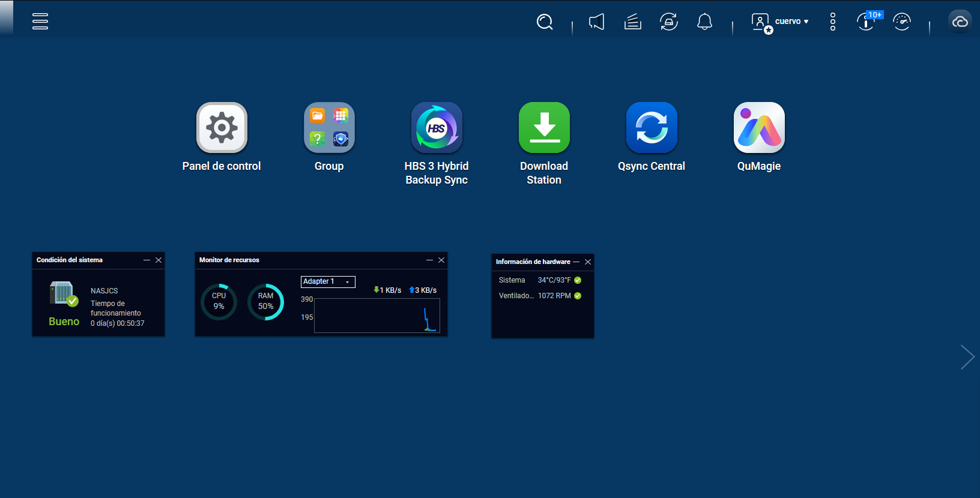Open background tasks icon
This screenshot has height=498, width=980.
(633, 22)
